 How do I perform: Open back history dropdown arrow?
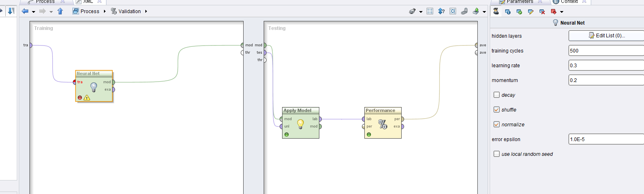point(34,12)
